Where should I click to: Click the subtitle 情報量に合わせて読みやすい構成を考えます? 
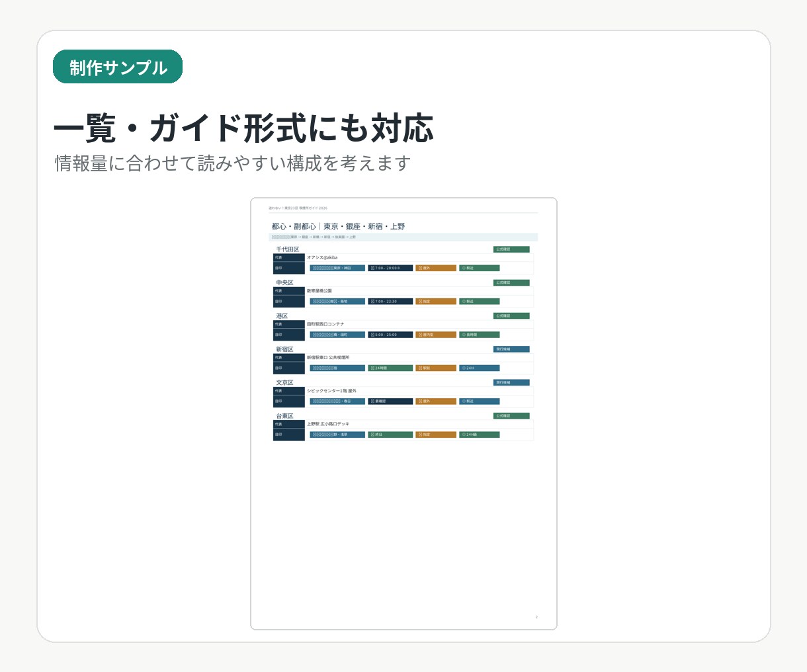tap(233, 163)
